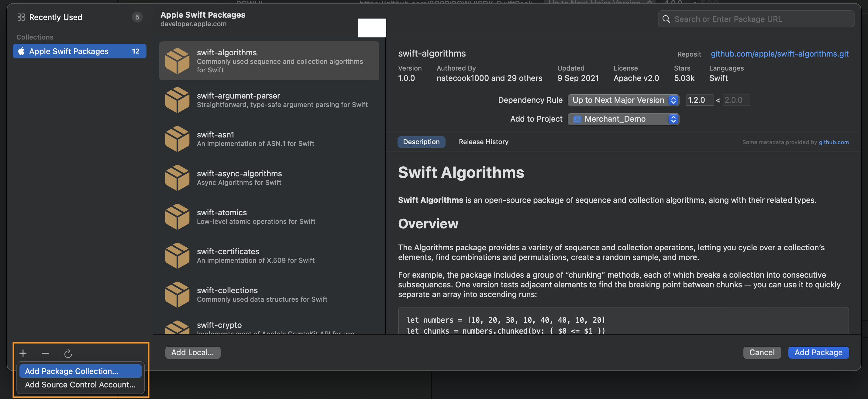
Task: Click the swift-async-algorithms package box icon
Action: [177, 178]
